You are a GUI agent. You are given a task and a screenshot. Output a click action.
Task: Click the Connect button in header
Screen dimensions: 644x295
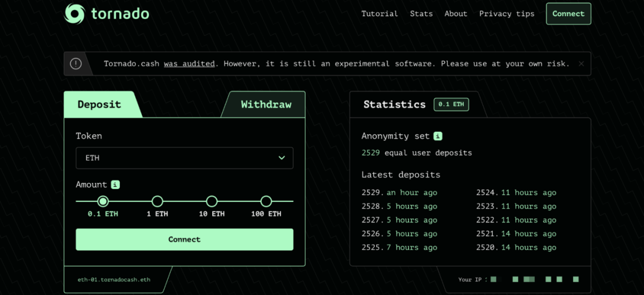pos(568,14)
